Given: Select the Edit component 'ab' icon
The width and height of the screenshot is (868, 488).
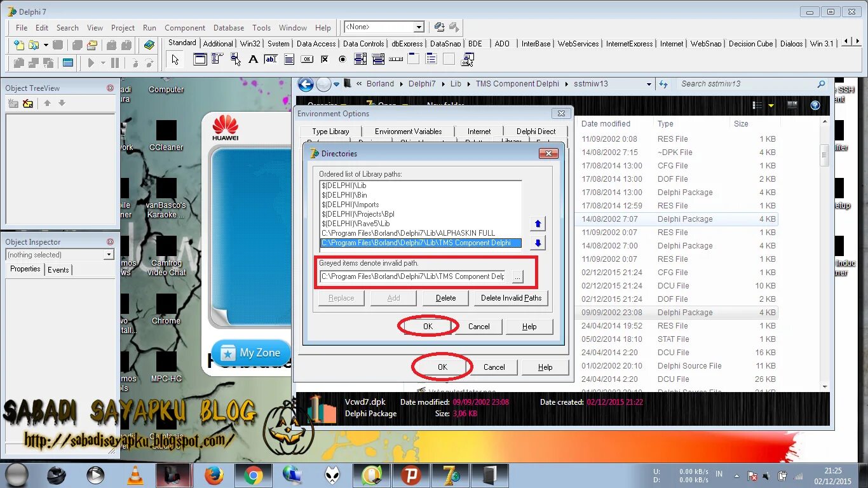Looking at the screenshot, I should click(x=271, y=59).
